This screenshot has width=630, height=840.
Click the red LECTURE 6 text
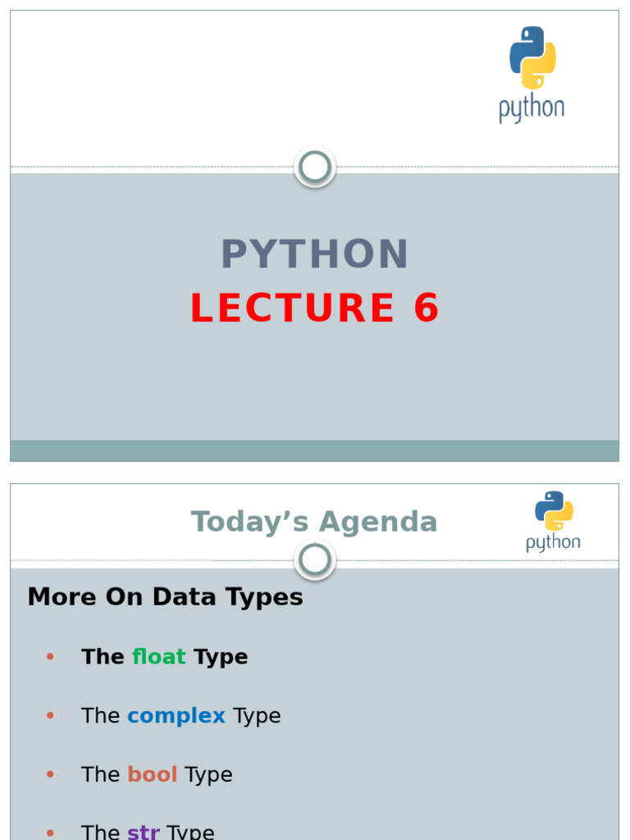314,308
